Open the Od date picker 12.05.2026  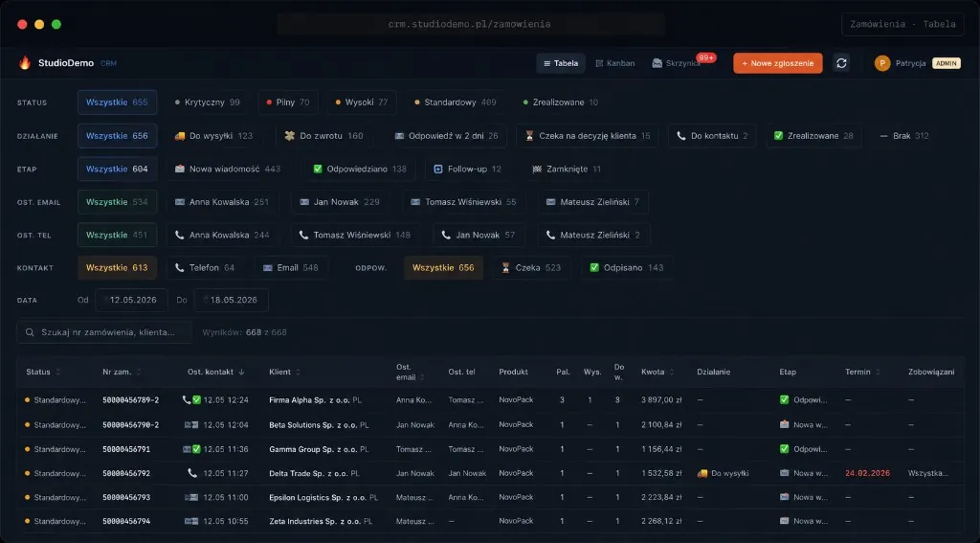coord(131,301)
